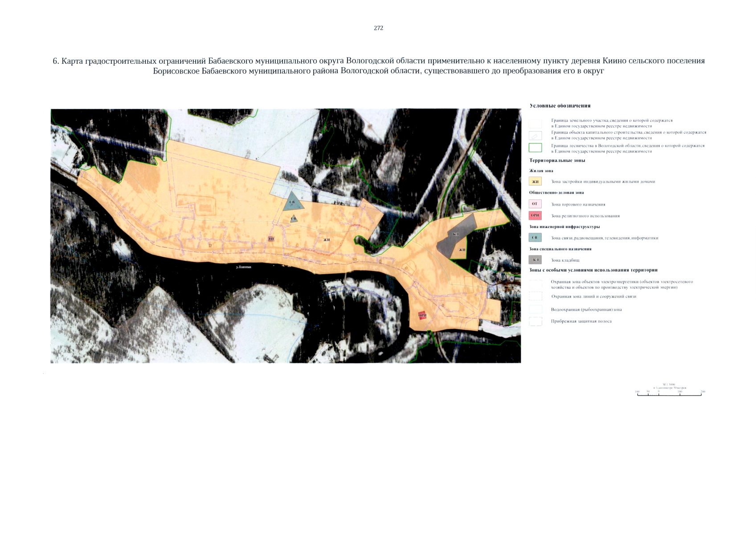Click the red ОРИ legend swatch

[535, 216]
